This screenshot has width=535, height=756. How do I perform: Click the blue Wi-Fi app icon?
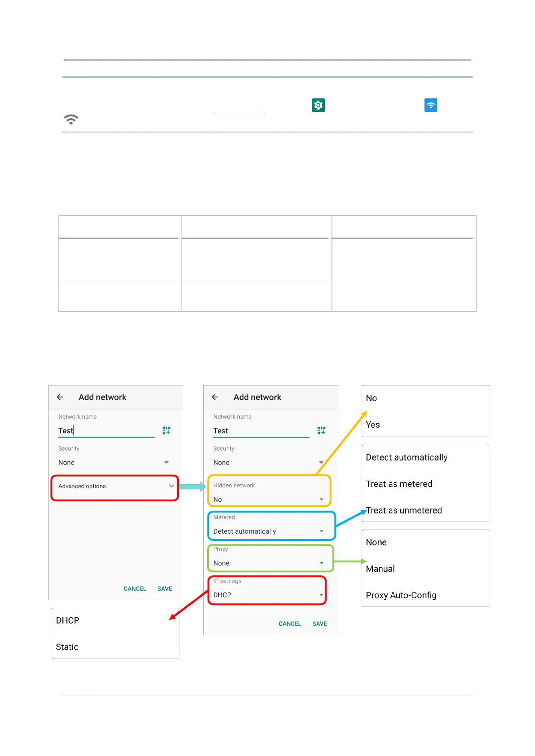point(431,105)
